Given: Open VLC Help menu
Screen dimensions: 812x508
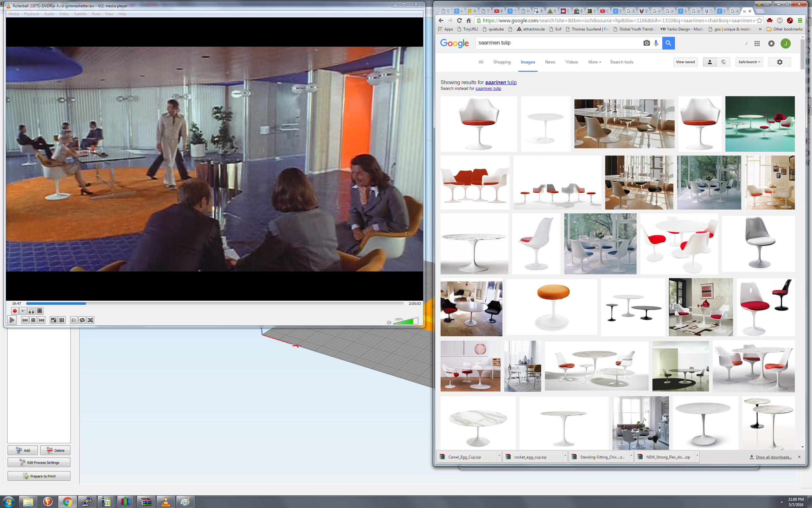Looking at the screenshot, I should (x=122, y=14).
